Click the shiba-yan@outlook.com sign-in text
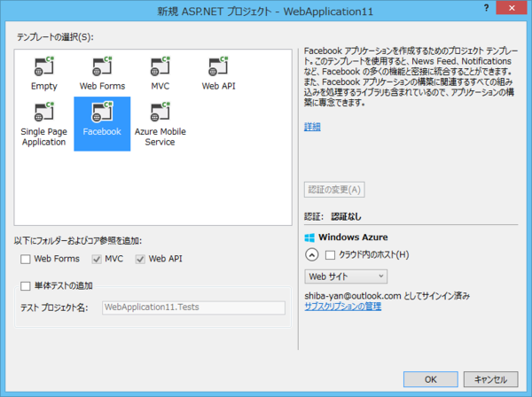This screenshot has height=397, width=532. 387,296
